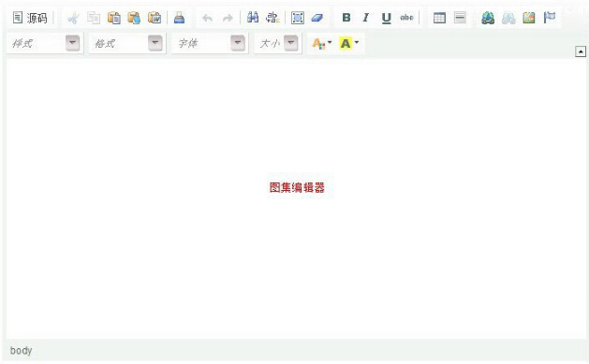Click the Select All icon
Viewport: 589px width, 364px height.
click(298, 18)
